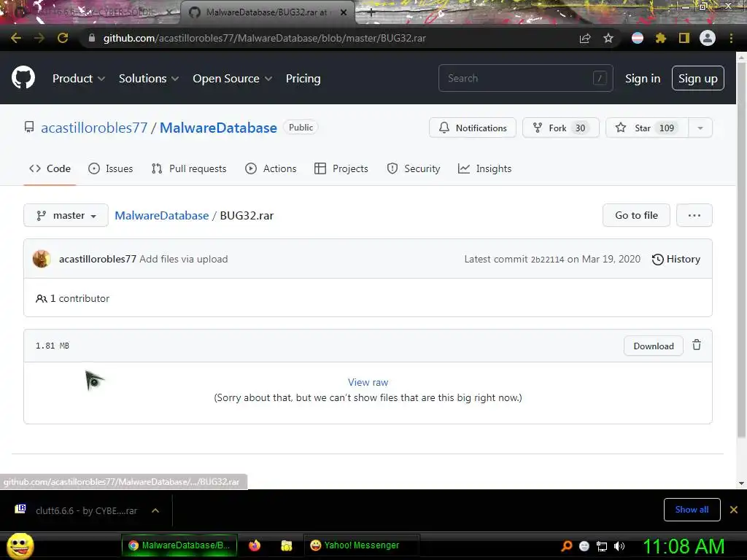
Task: Reload the page with refresh icon
Action: [63, 38]
